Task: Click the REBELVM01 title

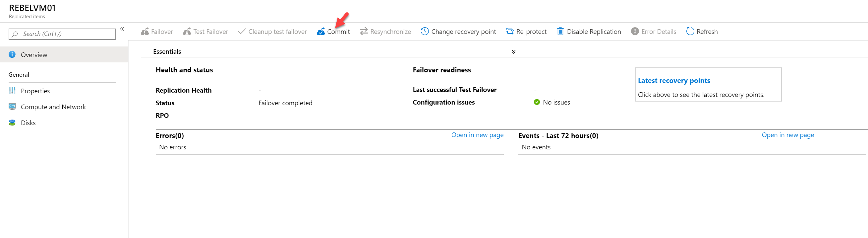Action: pos(32,8)
